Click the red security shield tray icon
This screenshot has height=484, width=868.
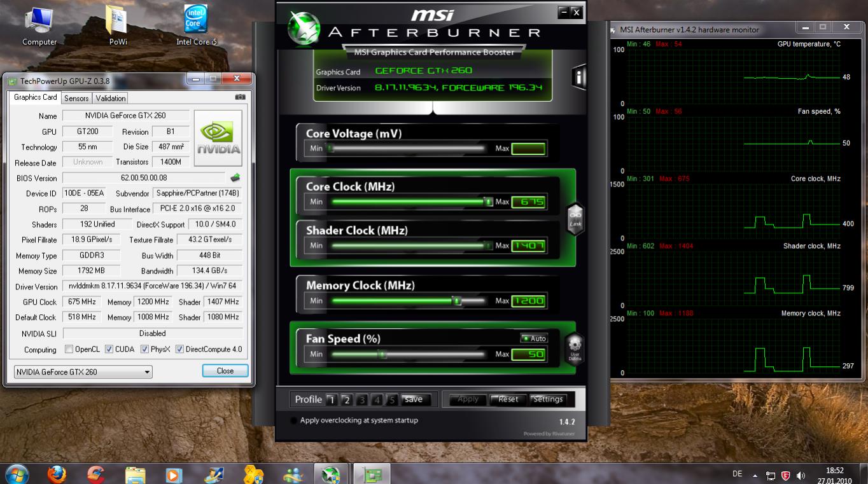(786, 475)
